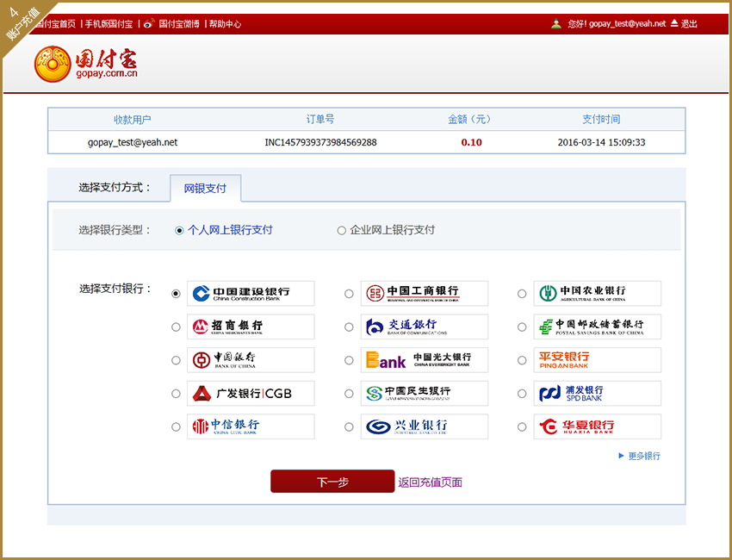732x560 pixels.
Task: Choose the 中国银行 logo tile
Action: [x=251, y=360]
